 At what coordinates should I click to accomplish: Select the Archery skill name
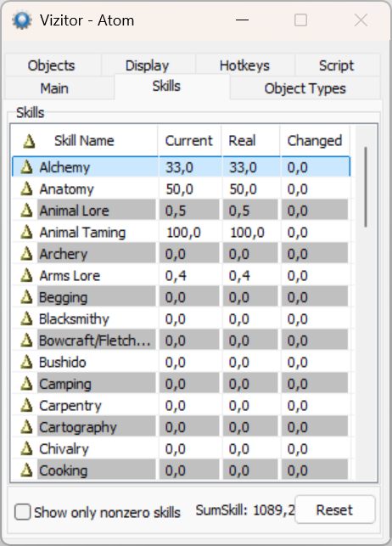tap(64, 254)
